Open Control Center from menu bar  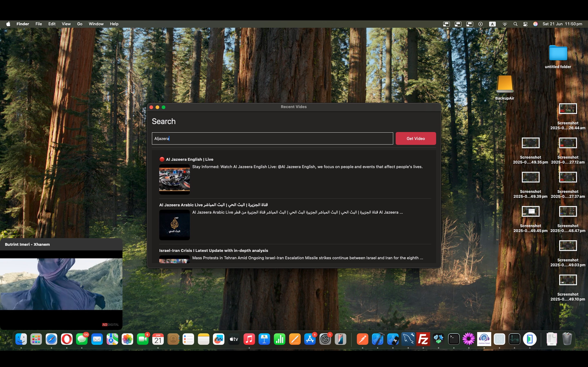[525, 24]
